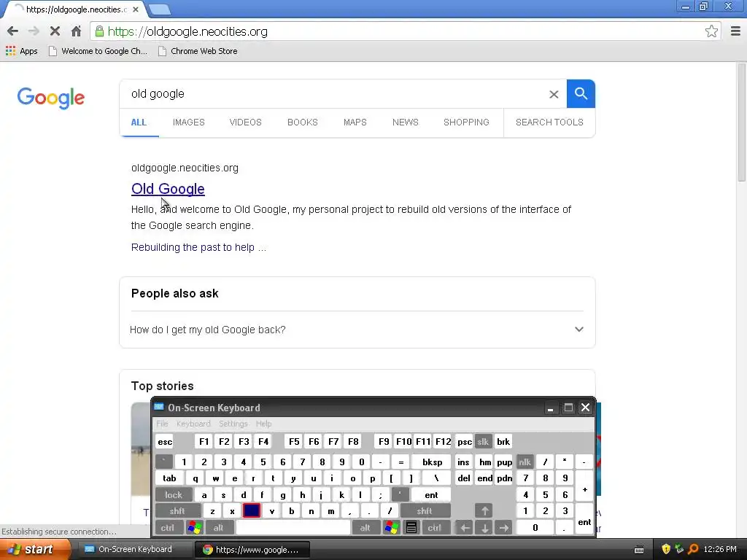The height and width of the screenshot is (560, 747).
Task: Switch to the VIDEOS tab
Action: pos(245,122)
